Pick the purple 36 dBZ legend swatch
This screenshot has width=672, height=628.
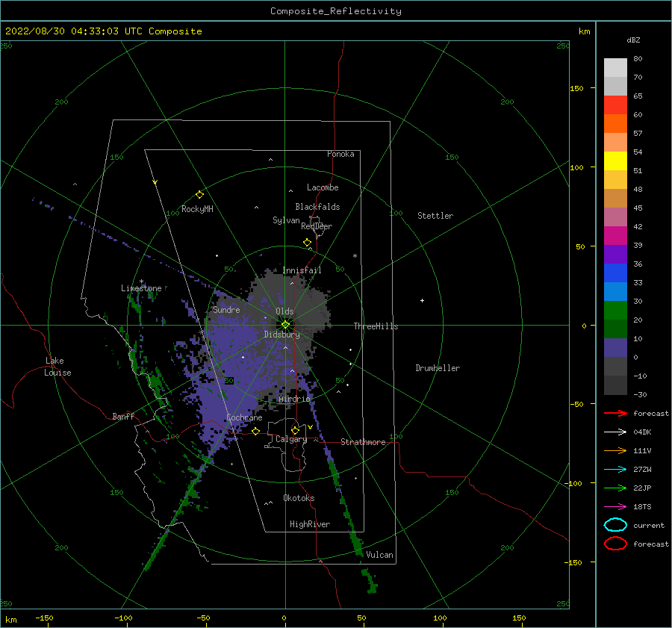click(x=615, y=254)
